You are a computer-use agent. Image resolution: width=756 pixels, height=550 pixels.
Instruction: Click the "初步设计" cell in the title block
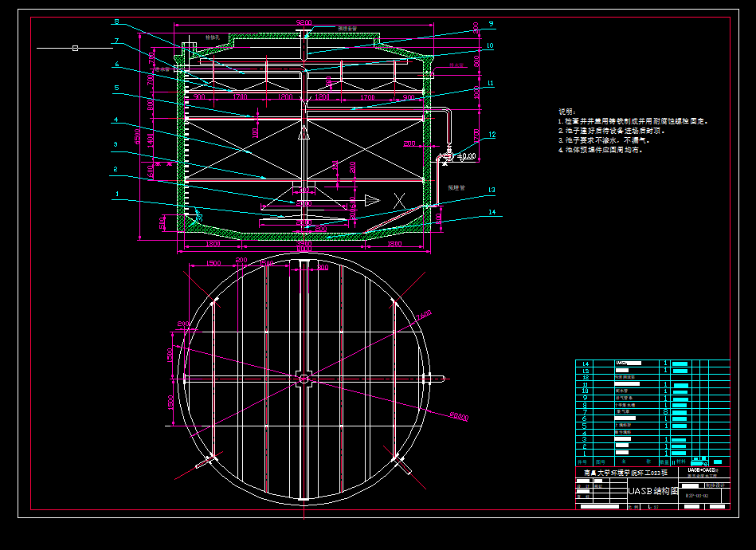[x=715, y=485]
